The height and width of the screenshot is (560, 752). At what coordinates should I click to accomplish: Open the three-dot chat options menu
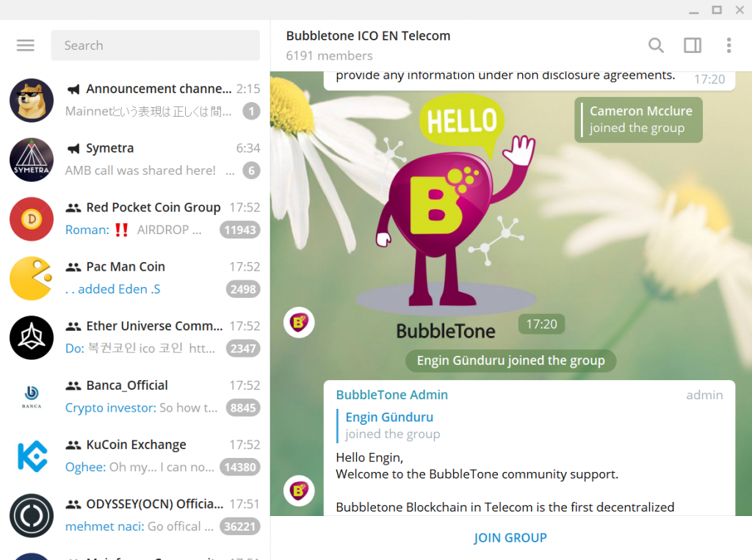click(x=728, y=45)
